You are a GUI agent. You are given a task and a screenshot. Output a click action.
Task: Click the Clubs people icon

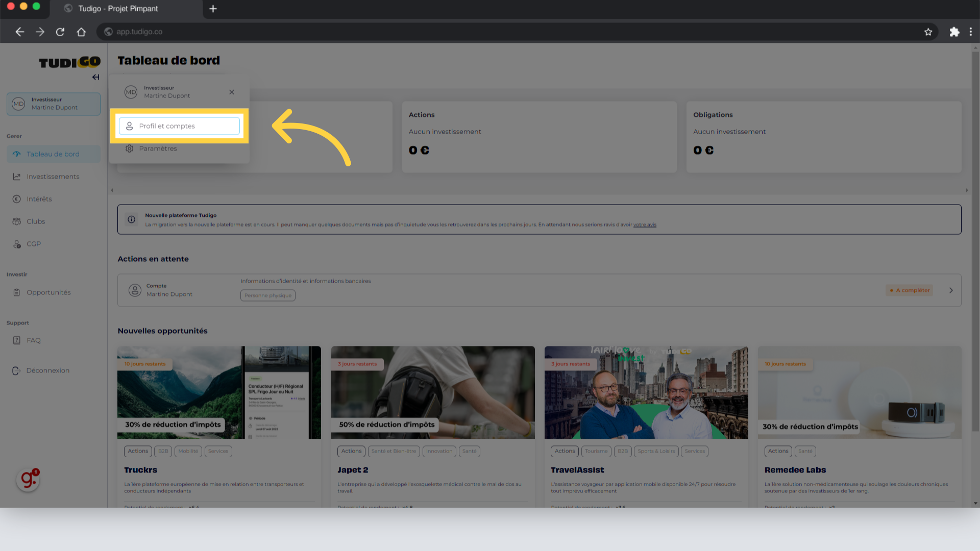17,221
